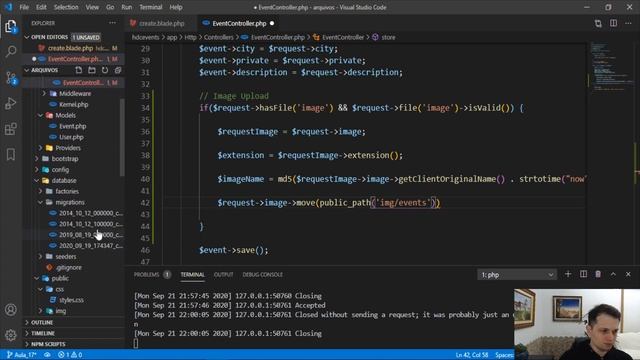Viewport: 640px width, 360px height.
Task: Switch to the DEBUG CONSOLE panel tab
Action: click(x=262, y=275)
